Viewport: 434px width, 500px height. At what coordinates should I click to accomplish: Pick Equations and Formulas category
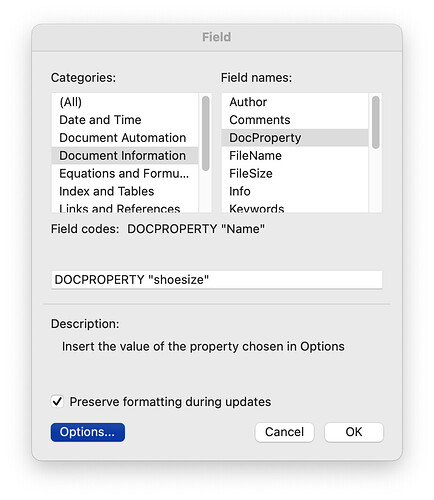tap(125, 173)
